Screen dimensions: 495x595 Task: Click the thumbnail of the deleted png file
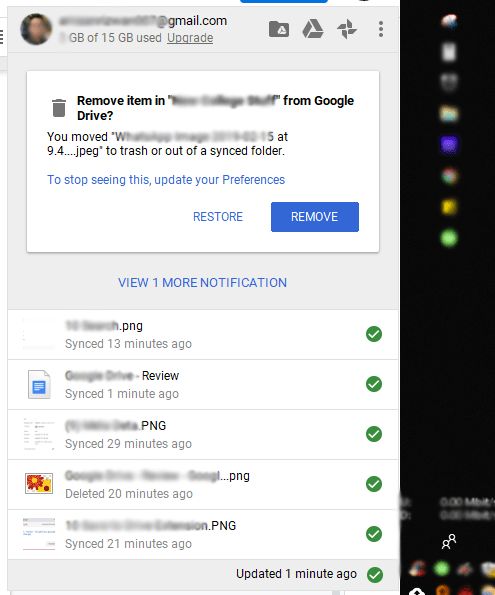(x=39, y=483)
